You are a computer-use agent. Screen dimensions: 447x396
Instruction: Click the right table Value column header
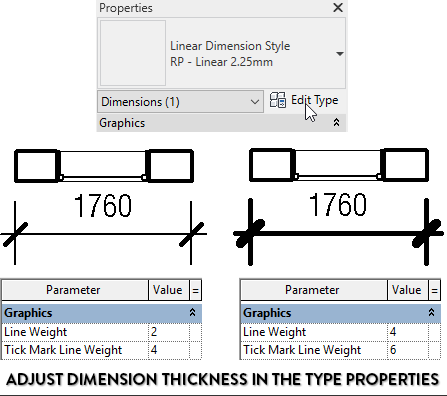[408, 290]
